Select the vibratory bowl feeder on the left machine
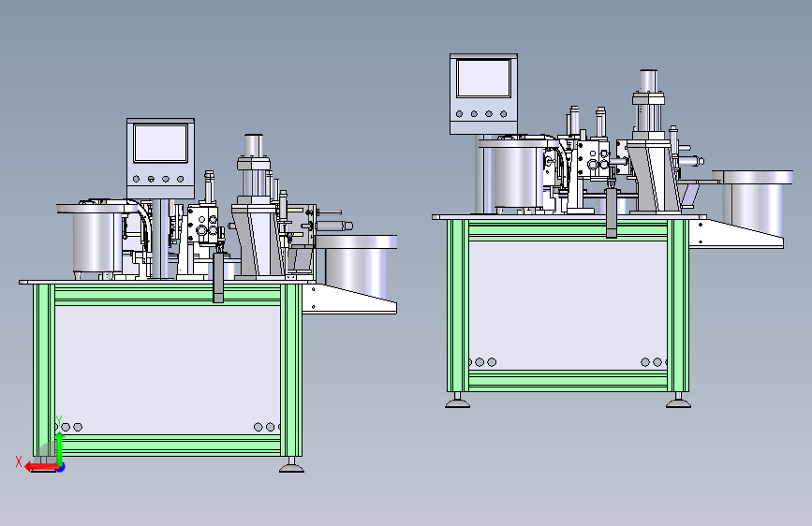This screenshot has height=526, width=812. [x=98, y=238]
